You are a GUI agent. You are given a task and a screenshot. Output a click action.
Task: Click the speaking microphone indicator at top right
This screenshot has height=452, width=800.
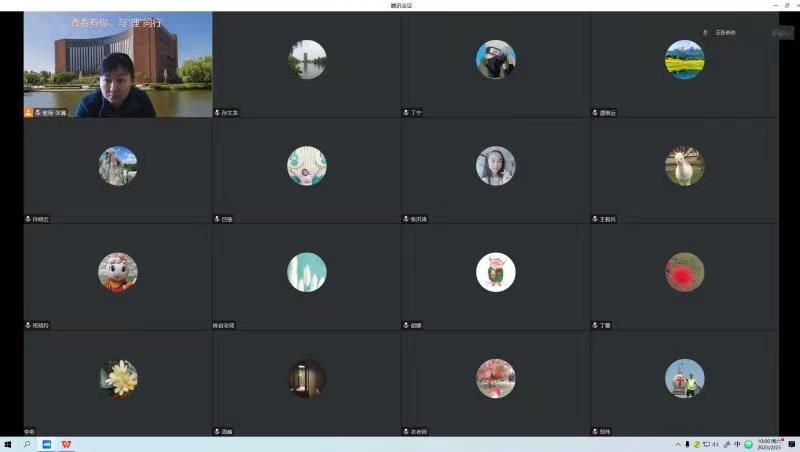click(705, 32)
